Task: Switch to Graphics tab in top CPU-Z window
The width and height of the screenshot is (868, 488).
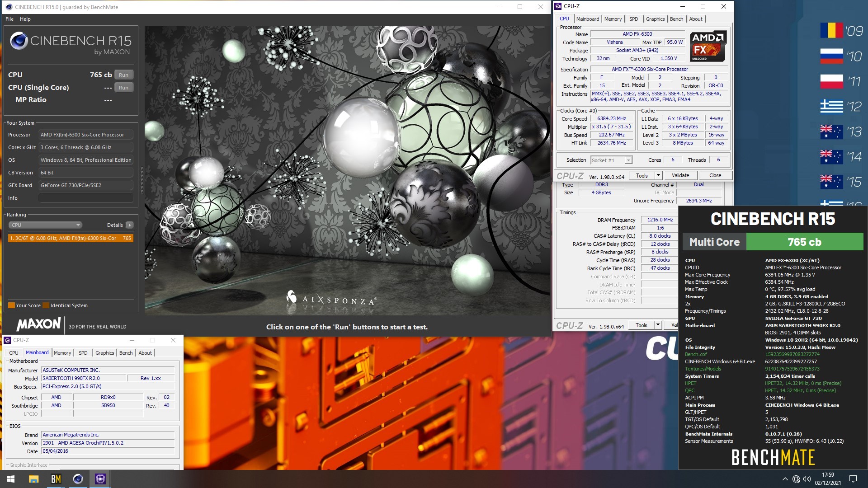Action: pyautogui.click(x=655, y=19)
